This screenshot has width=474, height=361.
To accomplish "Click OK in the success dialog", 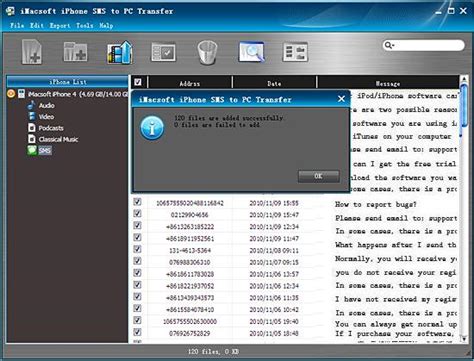I will [x=319, y=176].
